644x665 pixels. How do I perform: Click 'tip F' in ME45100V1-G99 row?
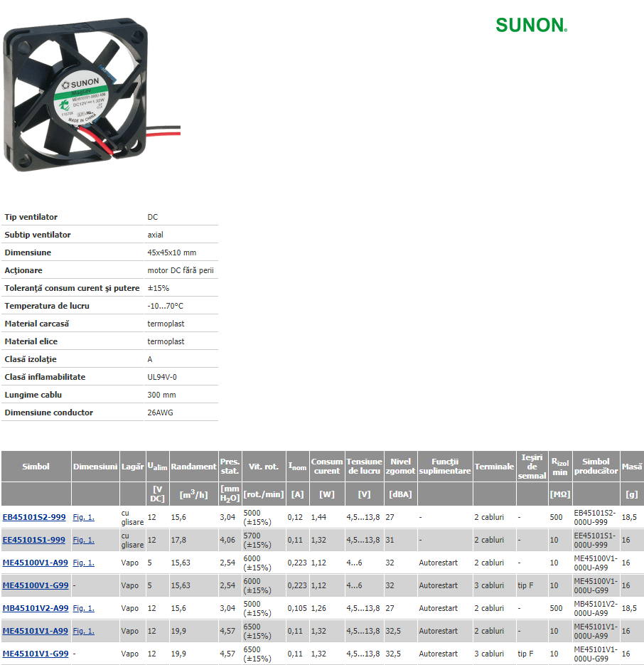coord(526,585)
